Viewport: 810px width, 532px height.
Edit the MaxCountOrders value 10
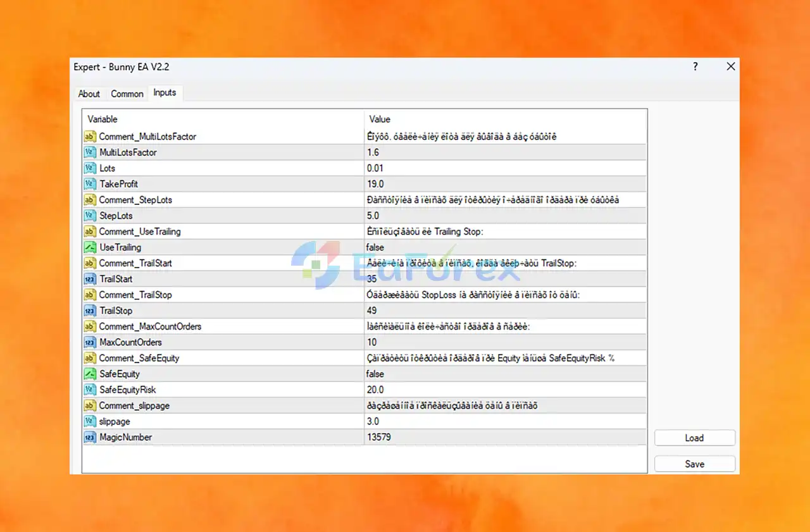505,342
